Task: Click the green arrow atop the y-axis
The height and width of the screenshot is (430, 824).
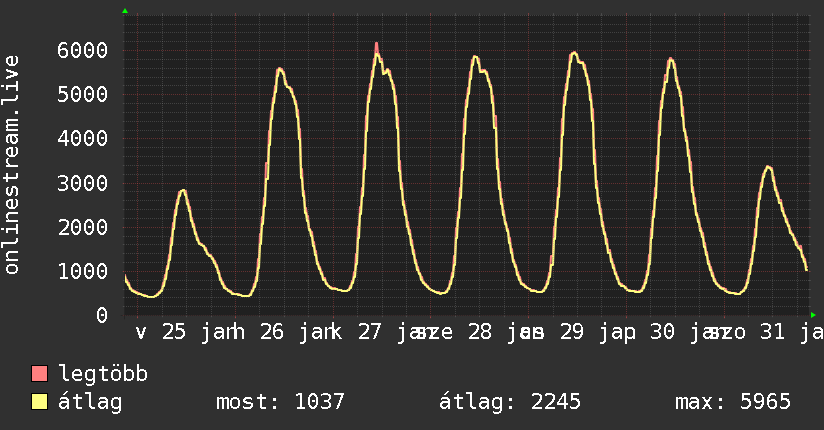Action: pyautogui.click(x=125, y=11)
